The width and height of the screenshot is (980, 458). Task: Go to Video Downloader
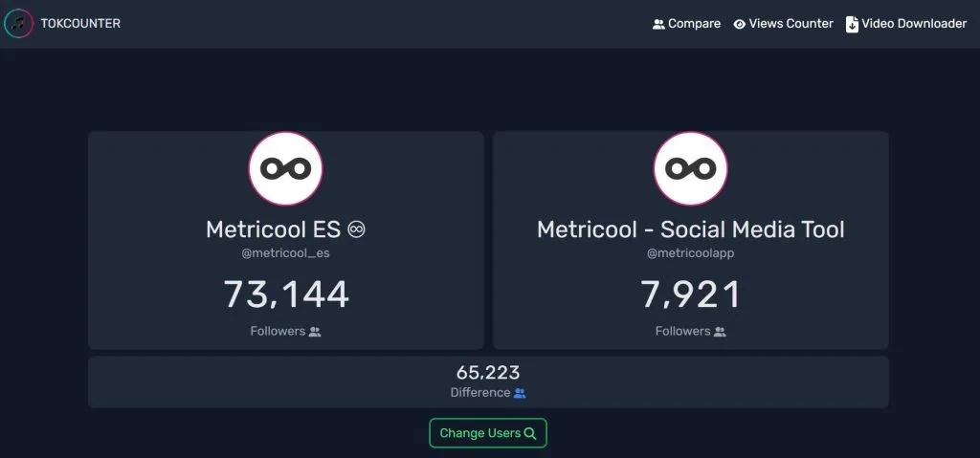[x=914, y=24]
